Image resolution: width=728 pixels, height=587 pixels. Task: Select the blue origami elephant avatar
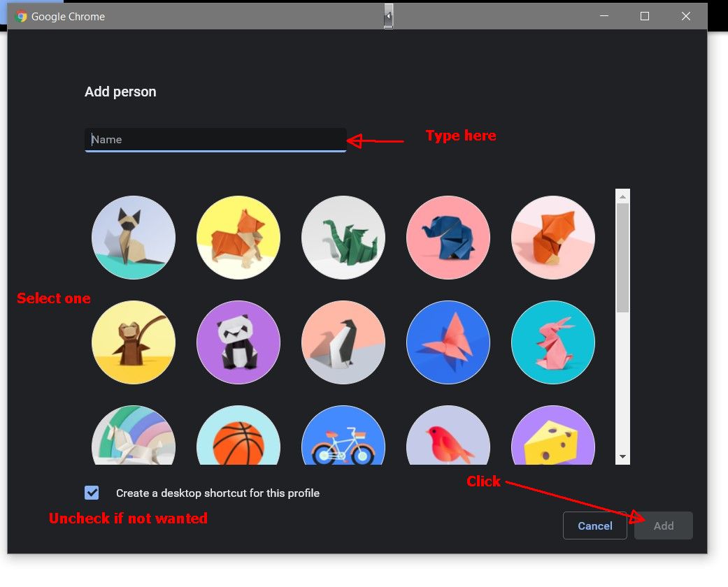click(x=448, y=238)
